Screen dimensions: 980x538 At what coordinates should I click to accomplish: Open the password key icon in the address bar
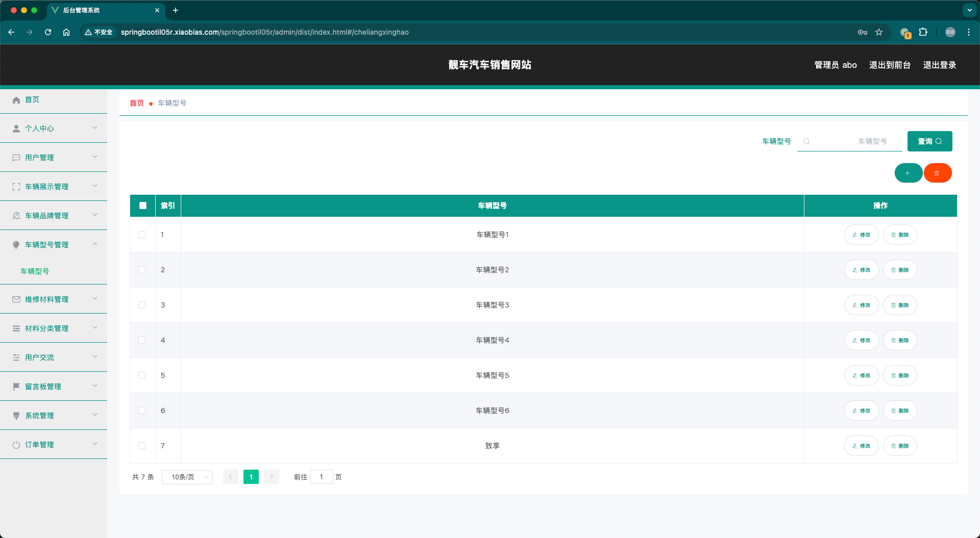[x=863, y=32]
